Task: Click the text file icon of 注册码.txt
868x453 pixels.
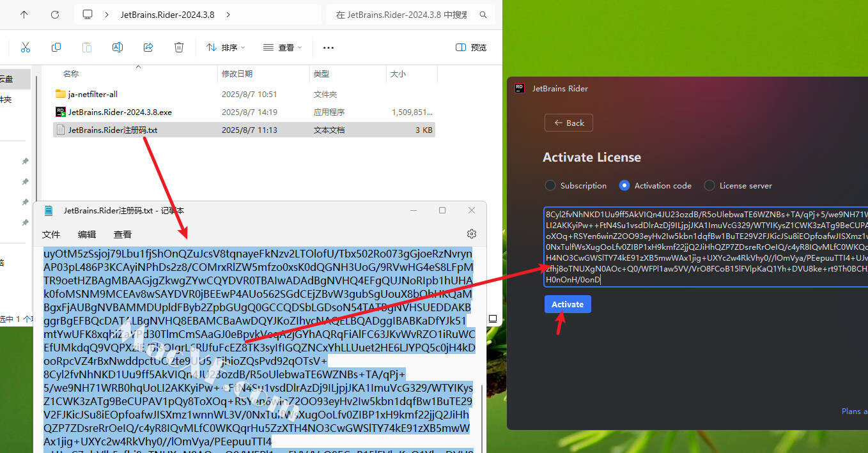Action: (61, 130)
